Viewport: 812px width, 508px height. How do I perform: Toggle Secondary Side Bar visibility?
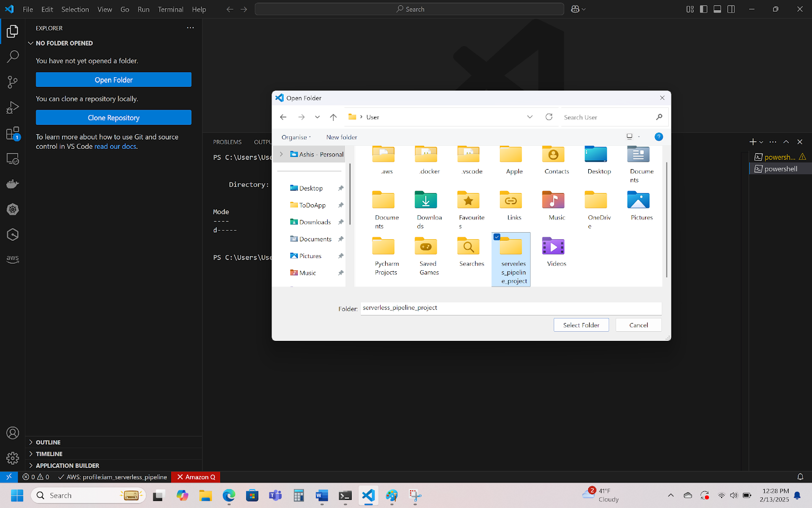tap(731, 9)
